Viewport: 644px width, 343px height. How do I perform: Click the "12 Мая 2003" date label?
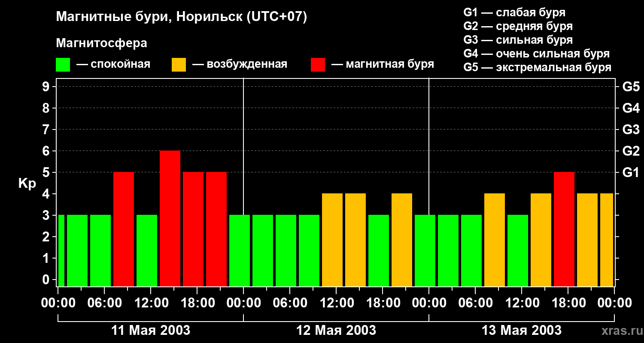[x=336, y=331]
